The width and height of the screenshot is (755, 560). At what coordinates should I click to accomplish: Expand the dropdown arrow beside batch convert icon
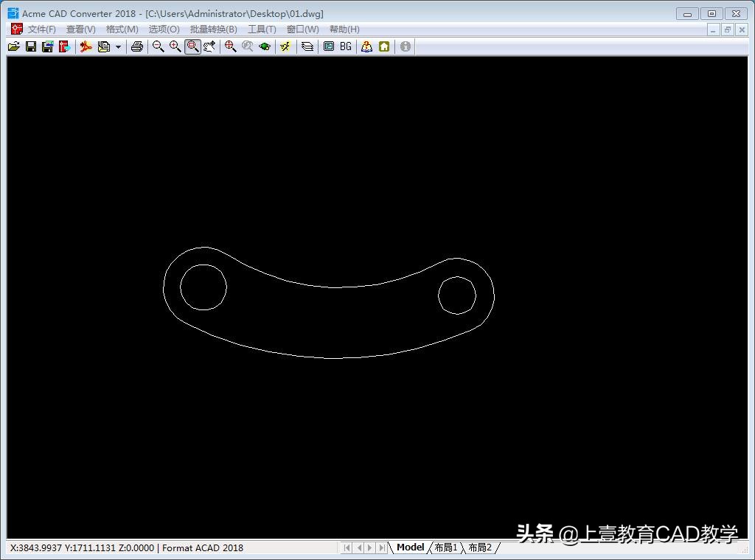point(118,47)
